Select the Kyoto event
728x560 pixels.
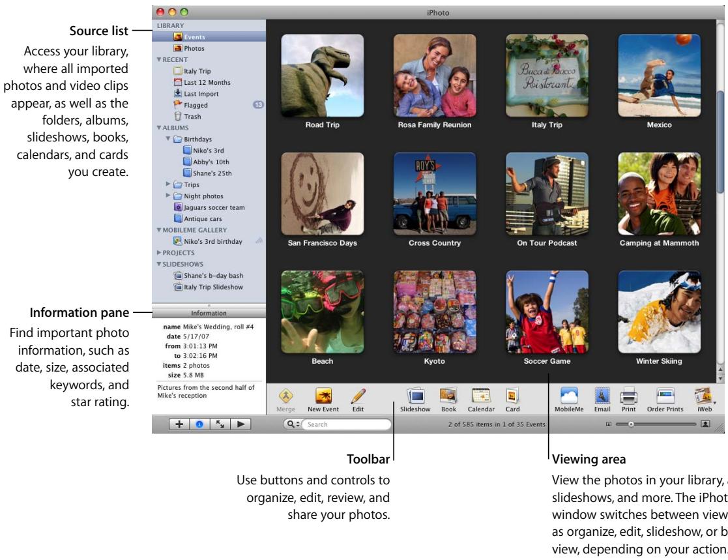tap(435, 312)
